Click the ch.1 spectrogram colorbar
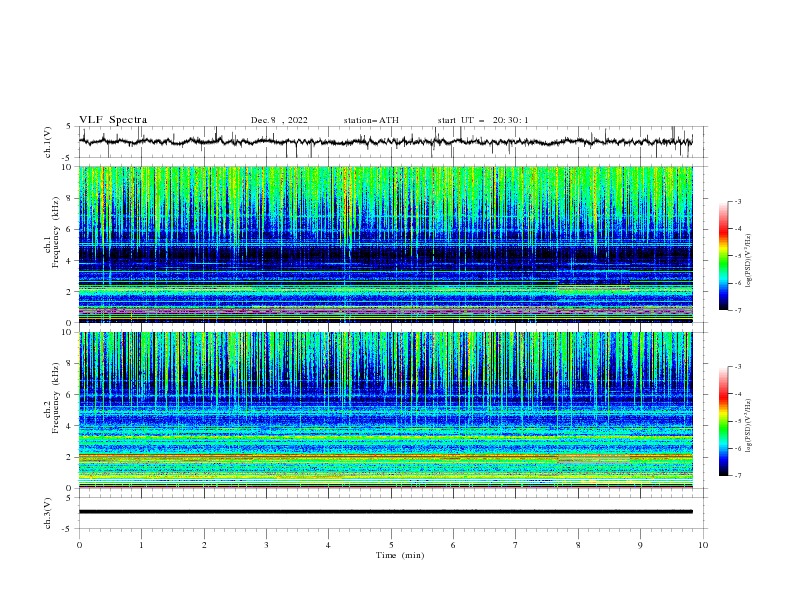The height and width of the screenshot is (612, 792). coord(723,256)
